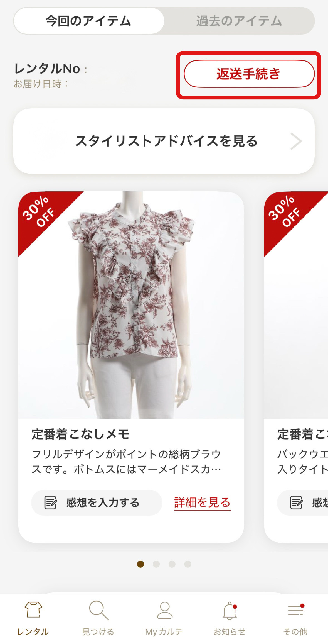Open the その他 menu lines icon
The width and height of the screenshot is (328, 644).
296,609
